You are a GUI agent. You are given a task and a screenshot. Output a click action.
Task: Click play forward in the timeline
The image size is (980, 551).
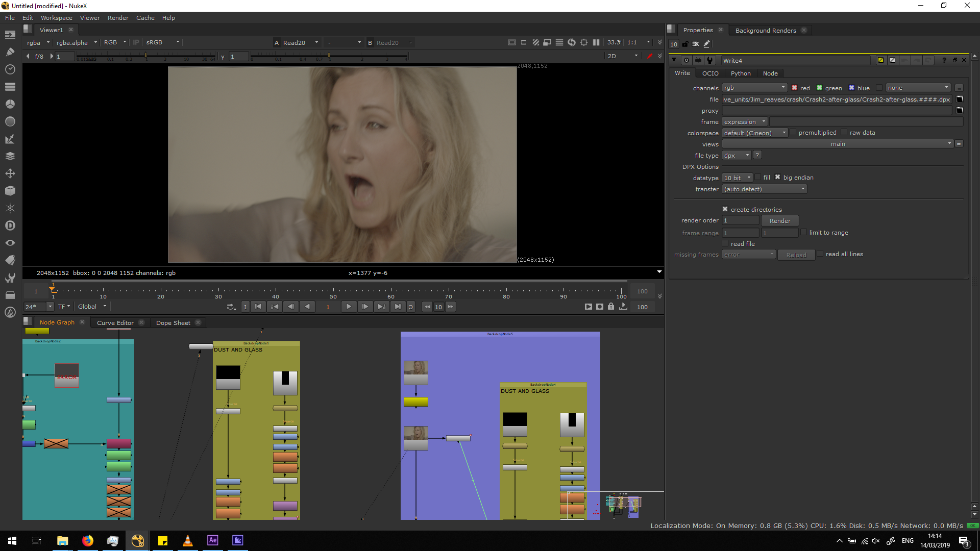coord(349,307)
